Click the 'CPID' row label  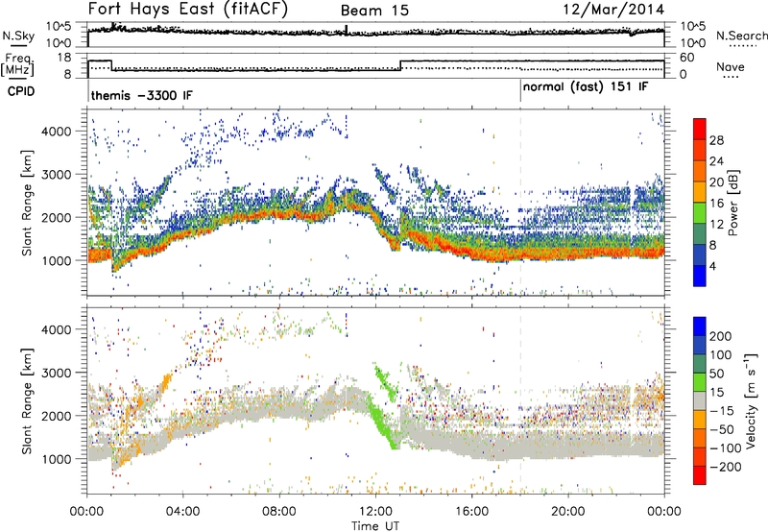click(21, 91)
